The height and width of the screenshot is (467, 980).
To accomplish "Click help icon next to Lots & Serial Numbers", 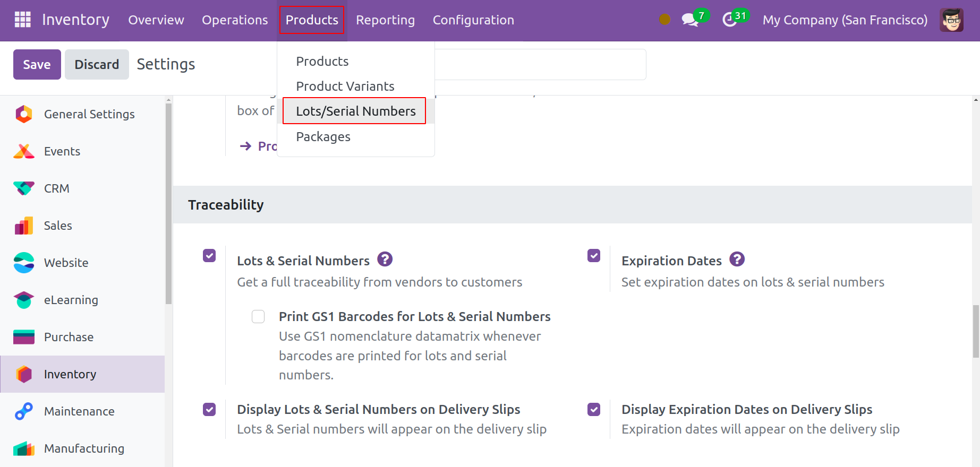I will (x=385, y=260).
